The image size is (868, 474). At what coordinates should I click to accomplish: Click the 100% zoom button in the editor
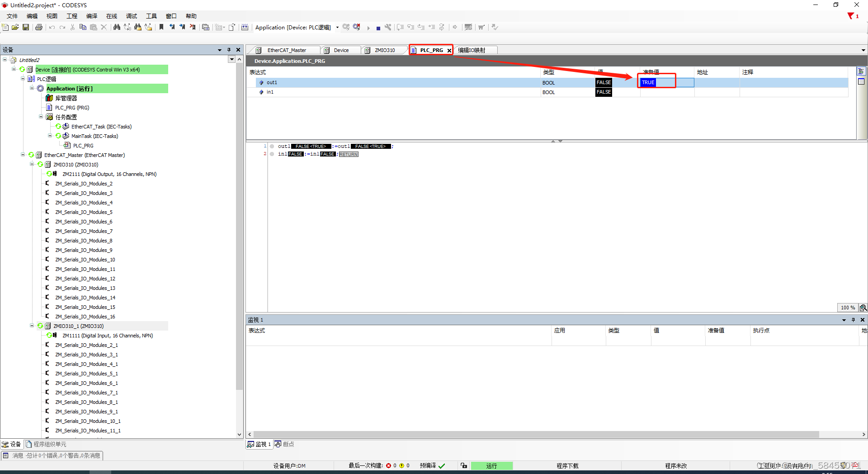point(847,308)
